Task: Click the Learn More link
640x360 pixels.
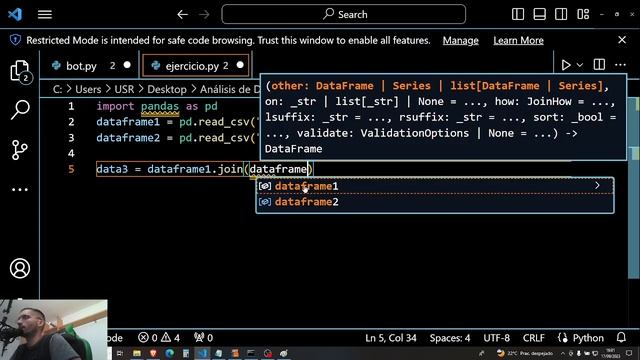Action: 518,40
